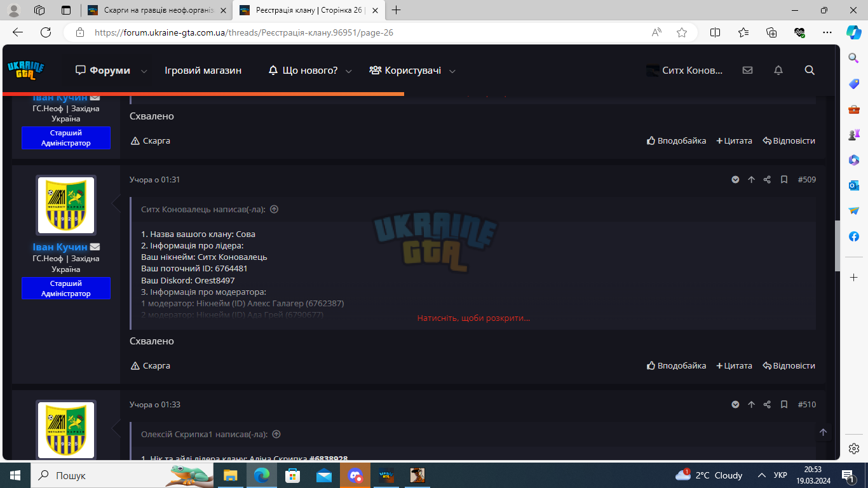This screenshot has height=488, width=868.
Task: Add this page to favorites with the star
Action: click(x=682, y=32)
